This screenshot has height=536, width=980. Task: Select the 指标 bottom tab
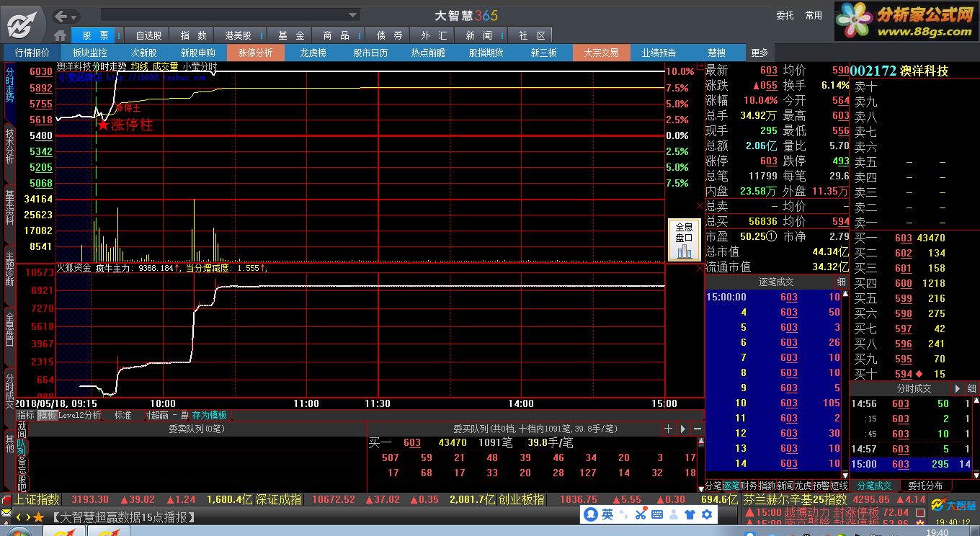27,415
